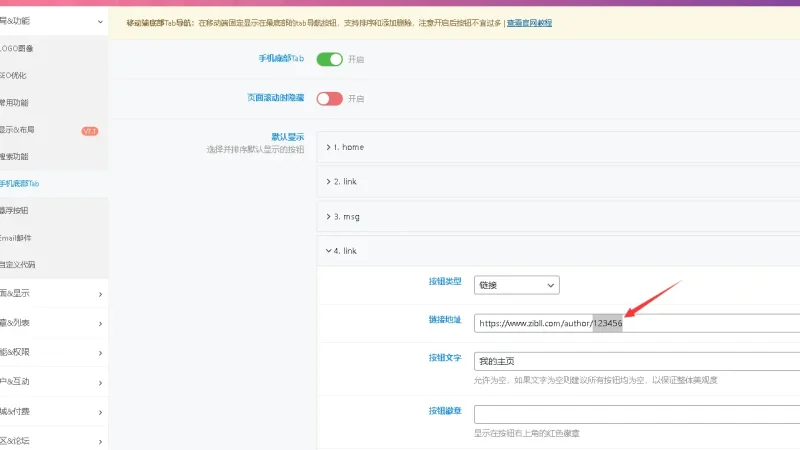Expand the '2. link' item
This screenshot has height=450, width=800.
558,182
